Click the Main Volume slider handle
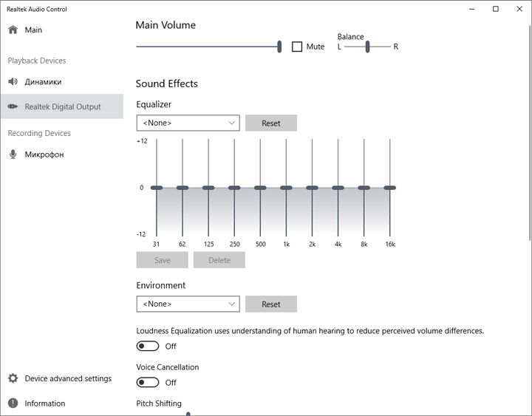Viewport: 532px width, 416px height. pos(279,47)
